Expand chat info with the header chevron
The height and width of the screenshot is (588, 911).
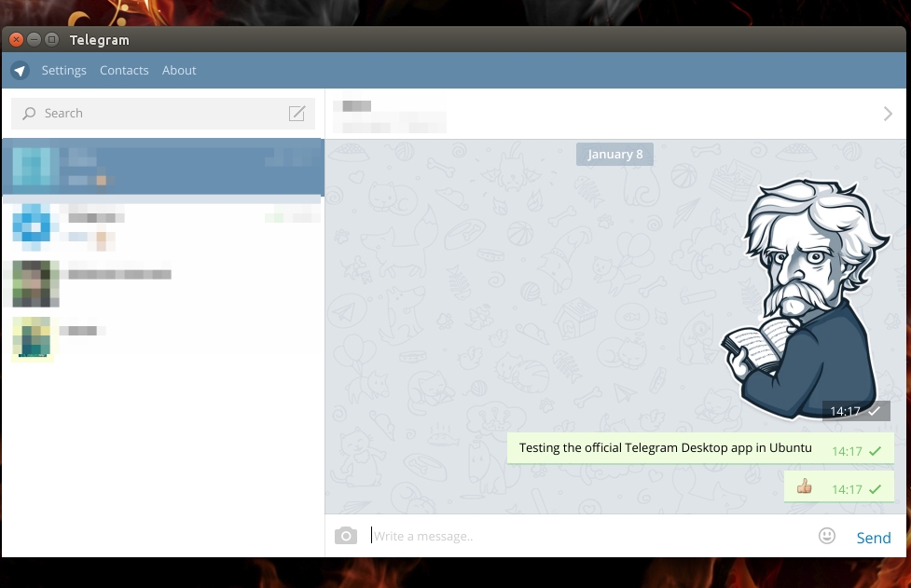coord(887,114)
